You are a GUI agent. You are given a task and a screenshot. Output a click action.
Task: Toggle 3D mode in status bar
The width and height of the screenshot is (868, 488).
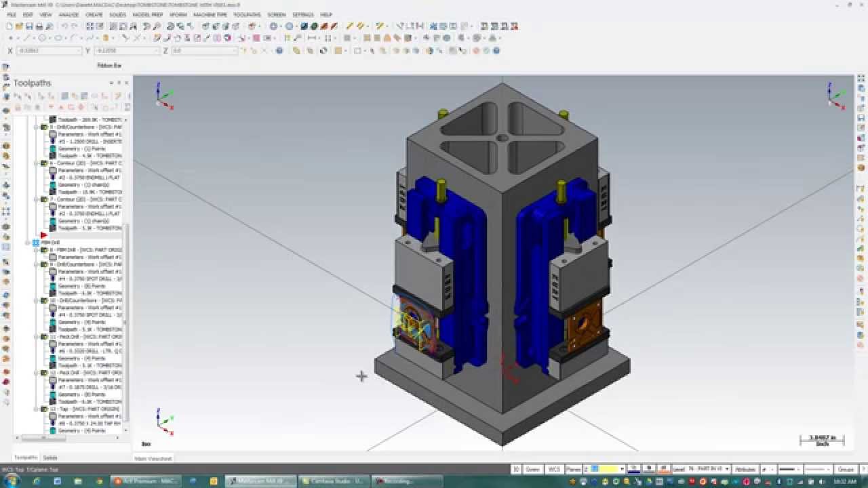(x=516, y=469)
